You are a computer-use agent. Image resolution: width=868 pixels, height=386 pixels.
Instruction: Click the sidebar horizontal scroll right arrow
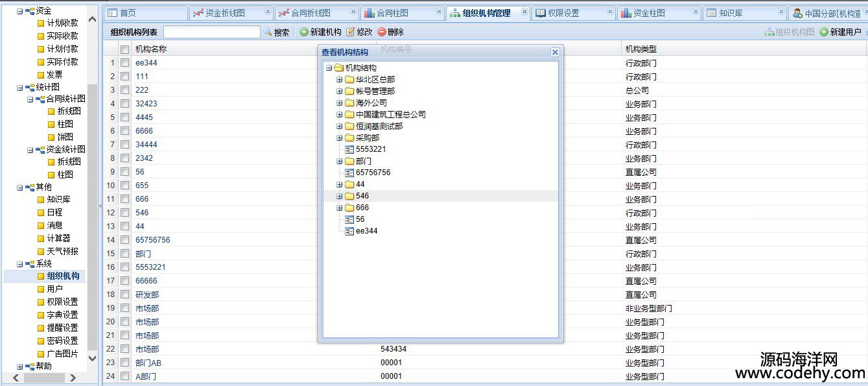point(73,378)
